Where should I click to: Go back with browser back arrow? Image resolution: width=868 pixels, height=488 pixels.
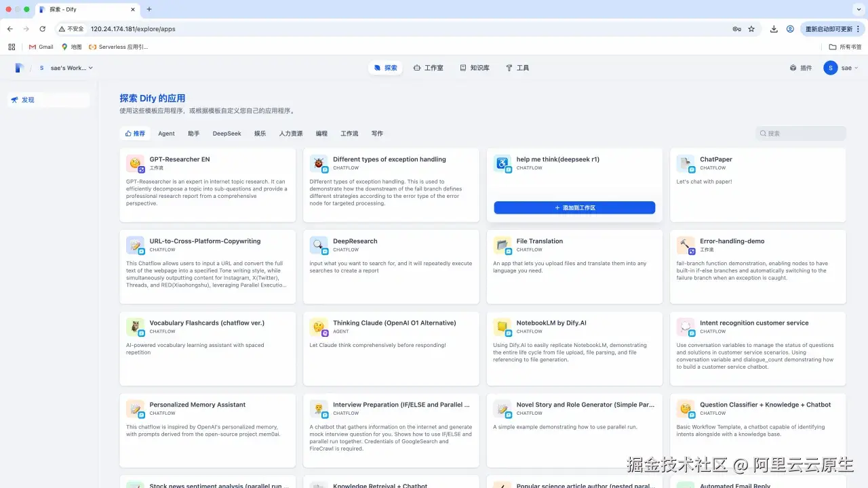point(10,29)
